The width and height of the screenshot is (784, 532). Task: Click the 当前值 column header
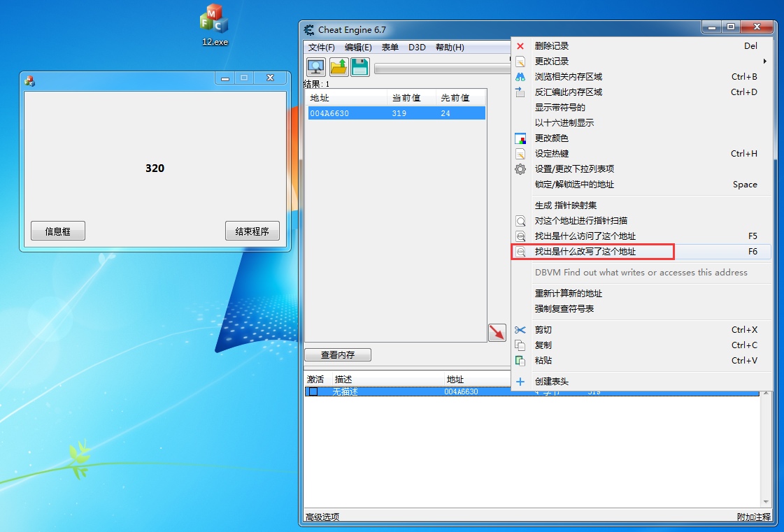coord(411,98)
